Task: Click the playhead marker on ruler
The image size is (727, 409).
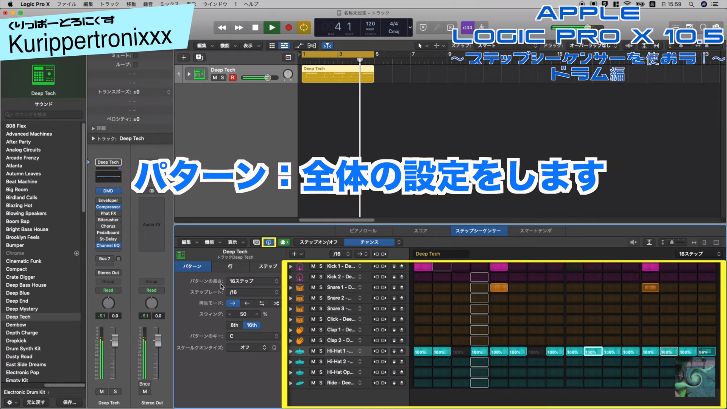Action: coord(359,60)
